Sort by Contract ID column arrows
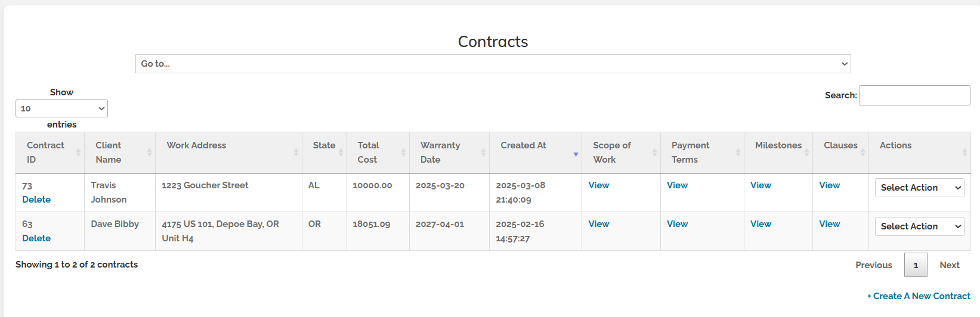This screenshot has width=980, height=317. click(x=78, y=153)
